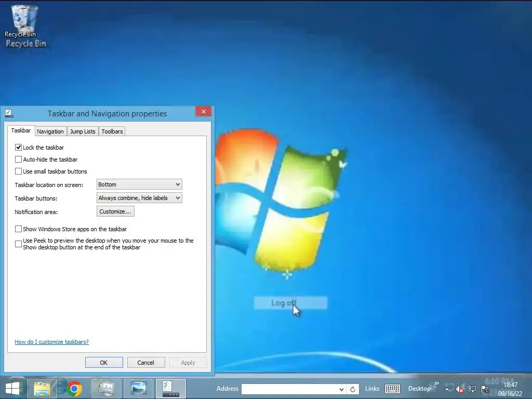Switch to the Navigation tab
The width and height of the screenshot is (532, 399).
point(50,131)
